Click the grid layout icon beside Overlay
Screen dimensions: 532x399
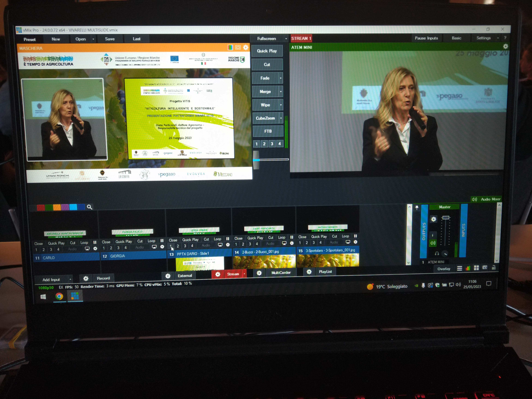tap(476, 268)
